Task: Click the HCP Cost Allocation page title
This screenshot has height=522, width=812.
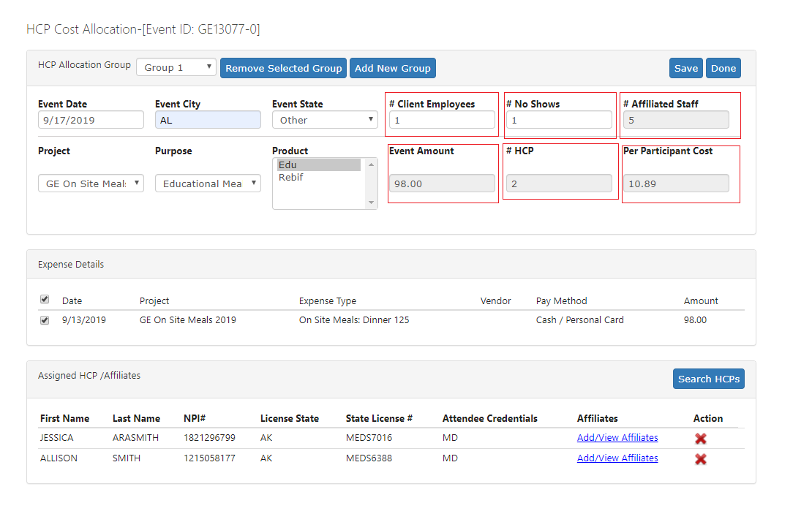Action: point(143,29)
